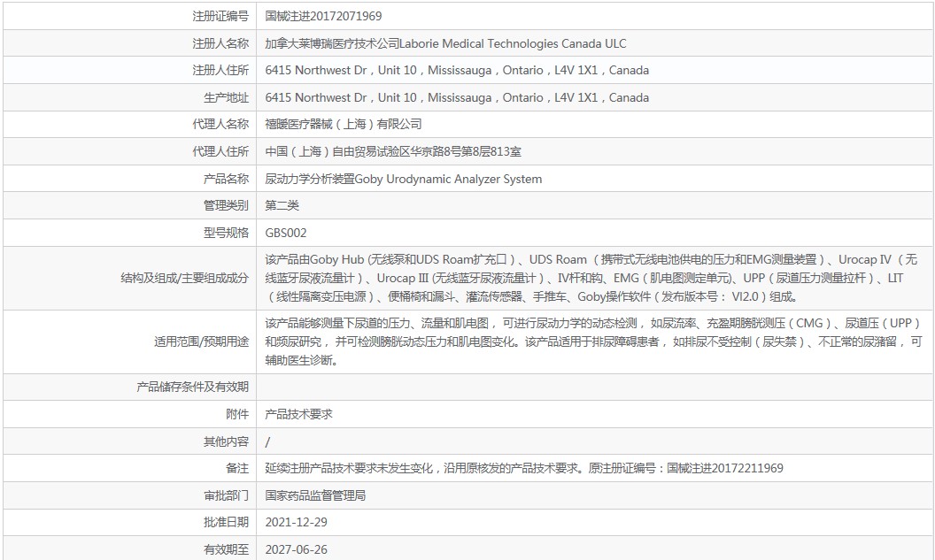Click the label 备注
Image resolution: width=935 pixels, height=560 pixels.
(237, 468)
